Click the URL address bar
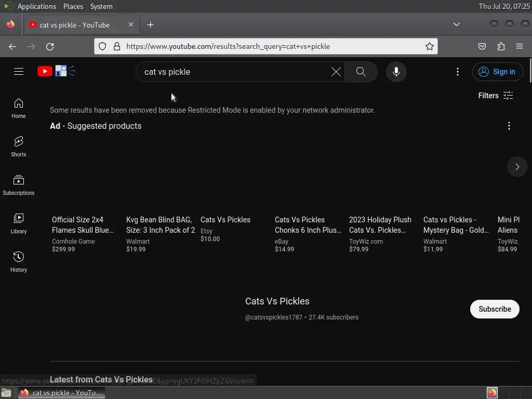 (x=266, y=46)
